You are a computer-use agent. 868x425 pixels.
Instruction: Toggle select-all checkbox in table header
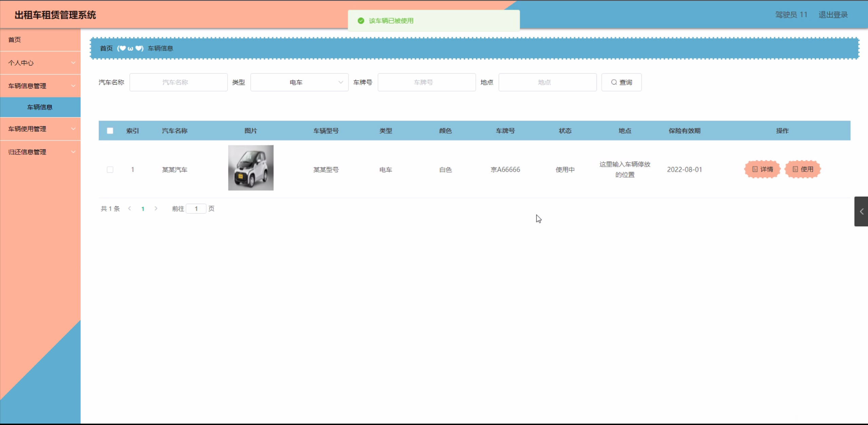coord(110,131)
